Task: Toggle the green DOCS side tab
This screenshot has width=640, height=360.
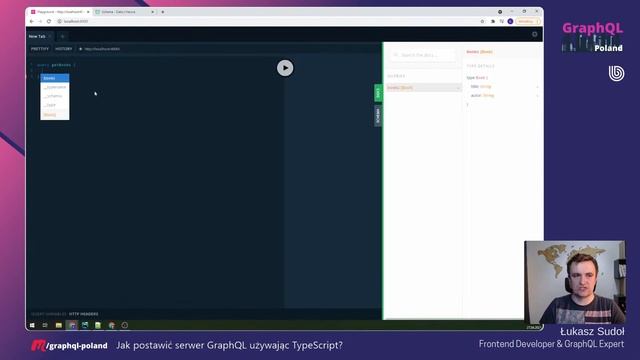Action: click(x=378, y=93)
